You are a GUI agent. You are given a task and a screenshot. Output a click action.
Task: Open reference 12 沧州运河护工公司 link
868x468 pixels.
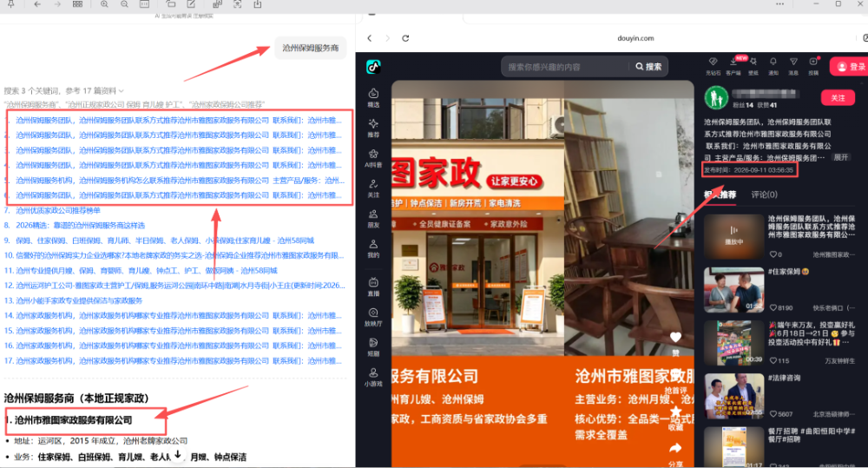coord(181,286)
